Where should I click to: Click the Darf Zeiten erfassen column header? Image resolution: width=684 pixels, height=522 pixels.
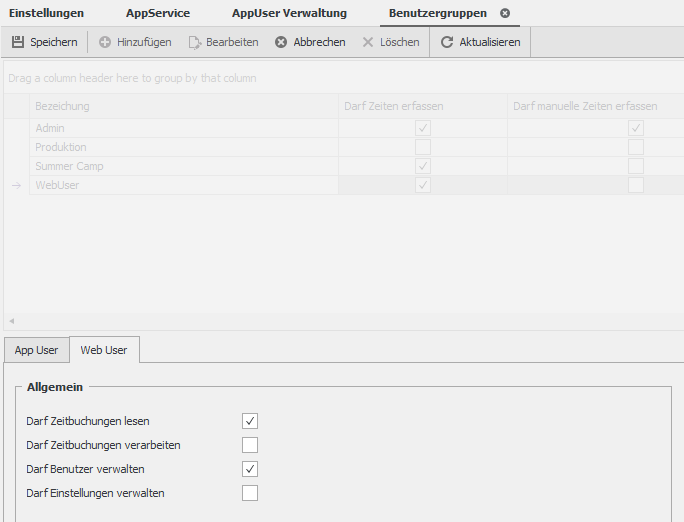click(394, 106)
